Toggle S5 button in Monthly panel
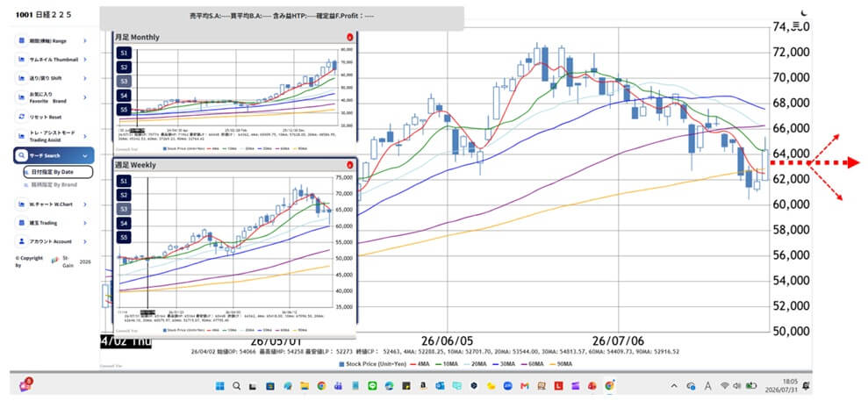The height and width of the screenshot is (401, 868). tap(124, 110)
